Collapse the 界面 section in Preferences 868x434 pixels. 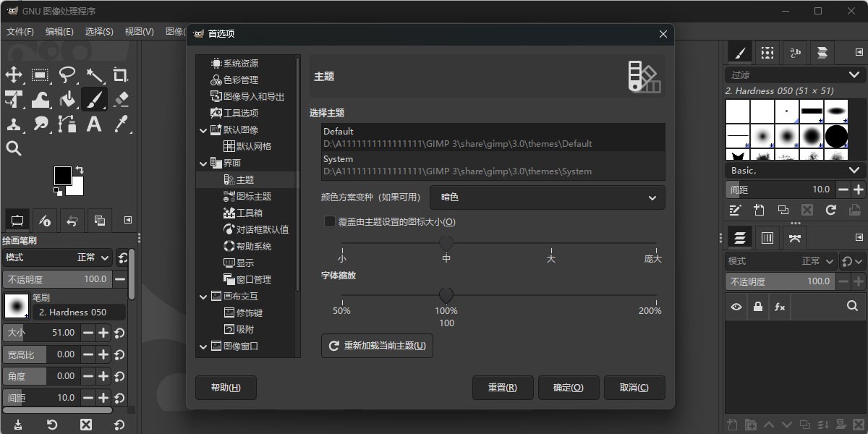(203, 163)
